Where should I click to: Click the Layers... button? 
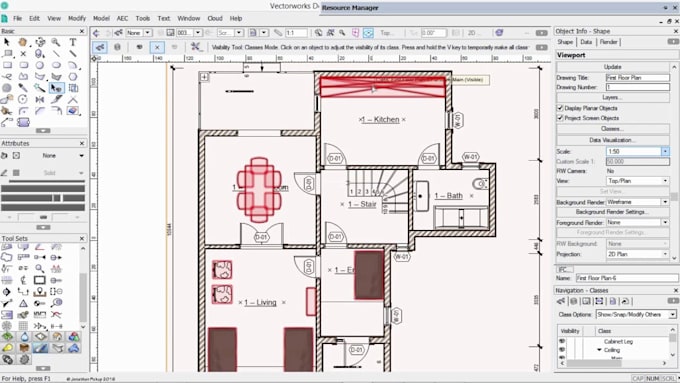(612, 98)
